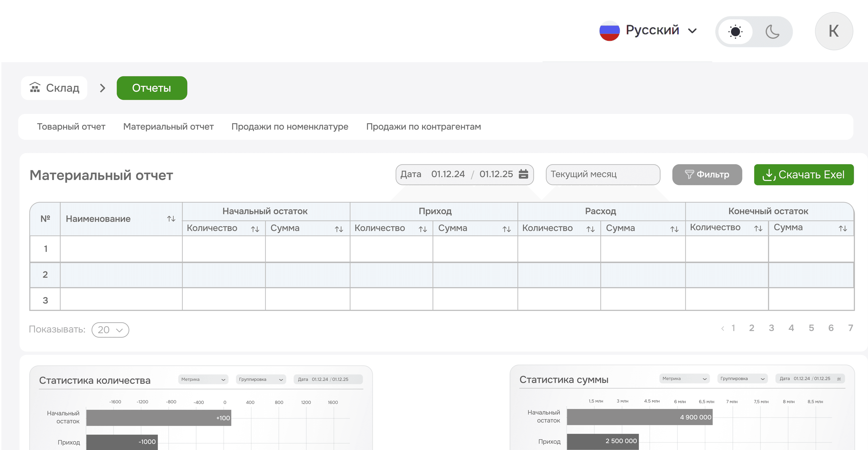Sort by Наименование column arrows
Viewport: 868px width, 450px height.
click(x=171, y=219)
